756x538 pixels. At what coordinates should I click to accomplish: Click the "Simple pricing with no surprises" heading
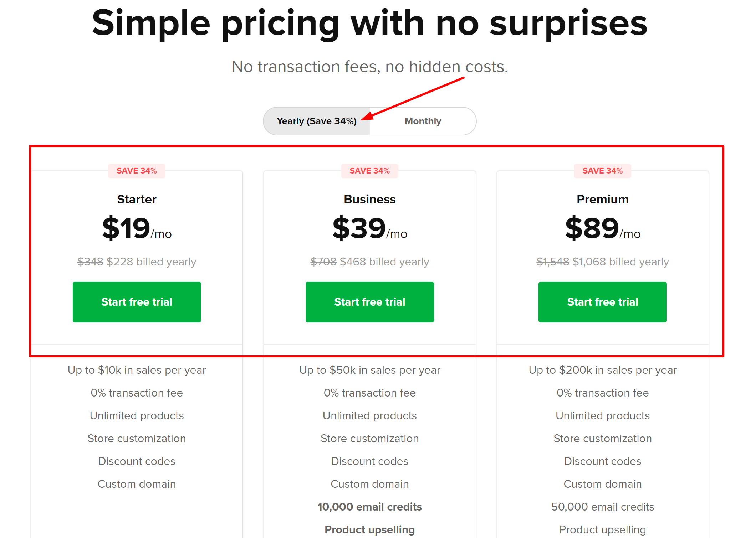pyautogui.click(x=369, y=23)
